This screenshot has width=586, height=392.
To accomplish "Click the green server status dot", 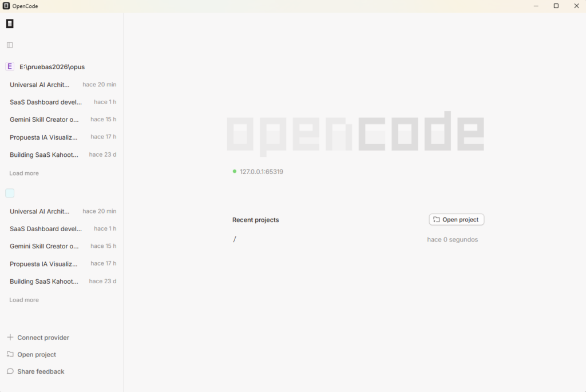I will [x=235, y=171].
